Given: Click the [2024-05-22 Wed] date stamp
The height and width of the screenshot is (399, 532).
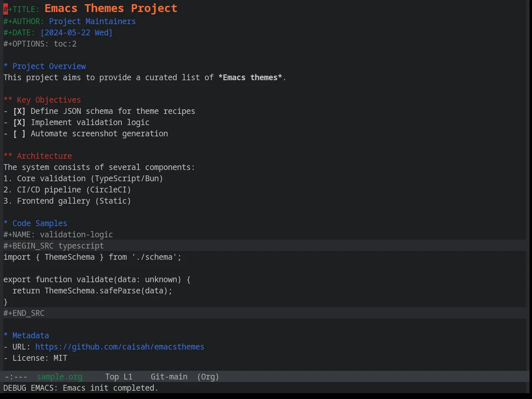Looking at the screenshot, I should pyautogui.click(x=76, y=33).
